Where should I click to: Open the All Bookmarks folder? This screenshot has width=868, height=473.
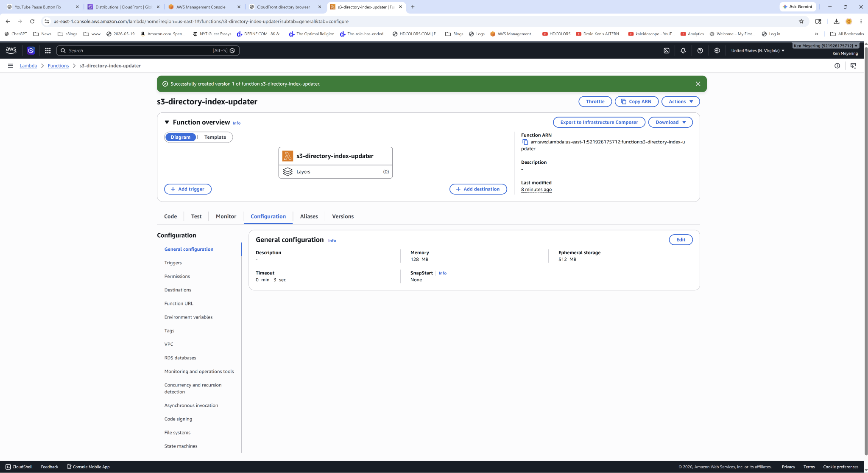point(847,34)
